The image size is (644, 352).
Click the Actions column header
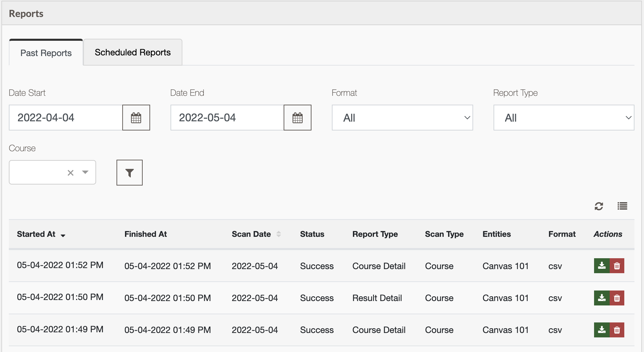[608, 234]
